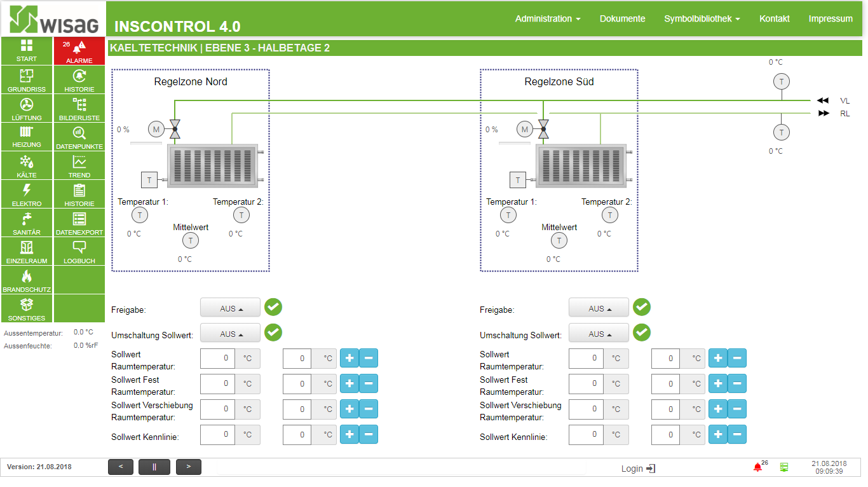This screenshot has width=868, height=487.
Task: Open Freigabe AUS dropdown in Nord zone
Action: point(231,308)
